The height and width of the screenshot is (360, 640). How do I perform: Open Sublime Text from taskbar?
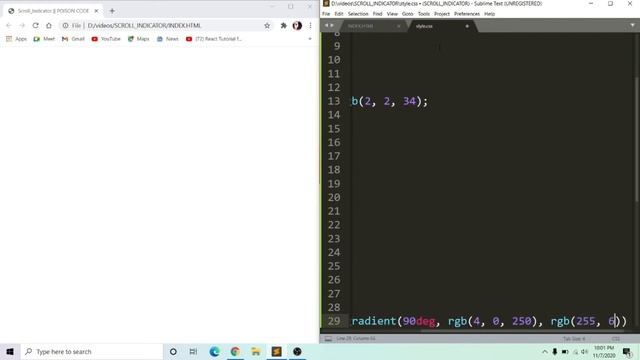276,351
